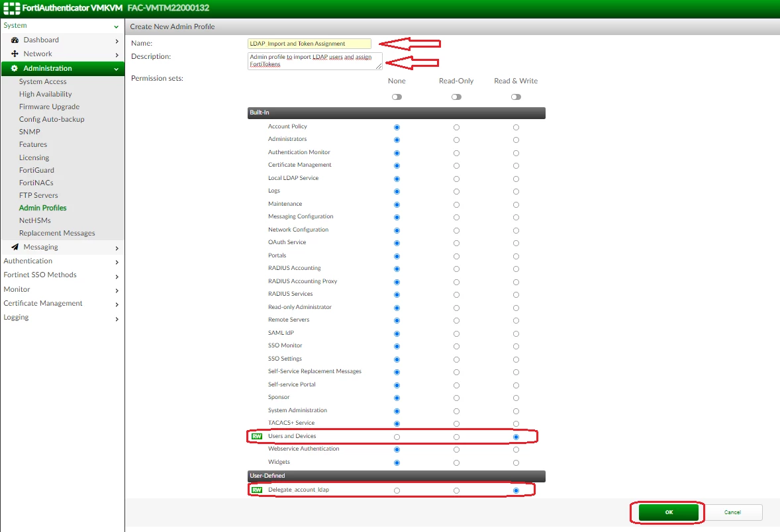780x532 pixels.
Task: Open System Access in sidebar
Action: pos(43,81)
